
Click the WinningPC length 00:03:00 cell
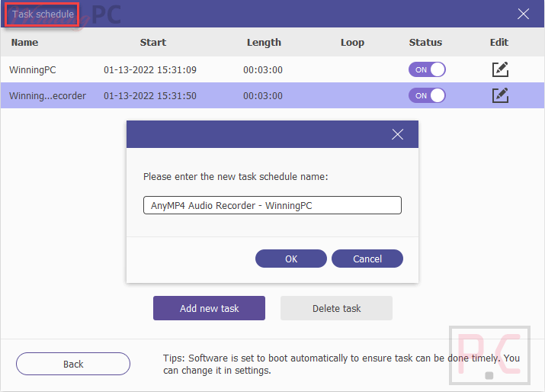coord(263,70)
